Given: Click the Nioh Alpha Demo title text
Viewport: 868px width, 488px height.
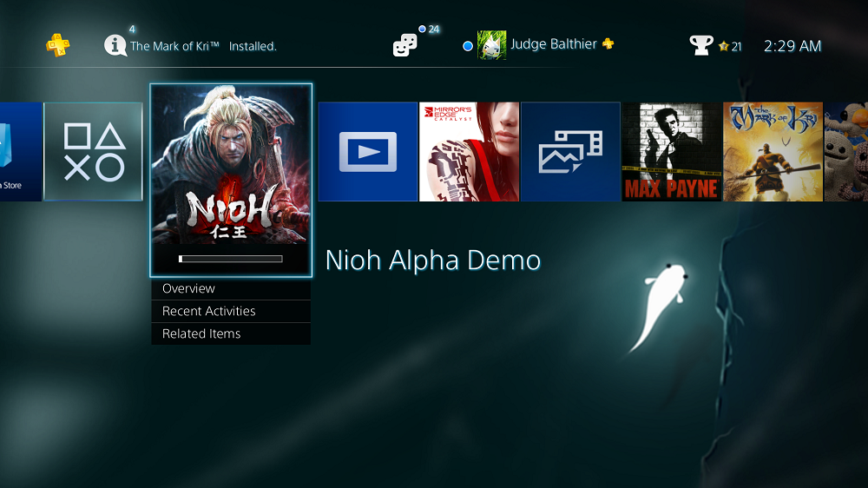Looking at the screenshot, I should click(433, 260).
